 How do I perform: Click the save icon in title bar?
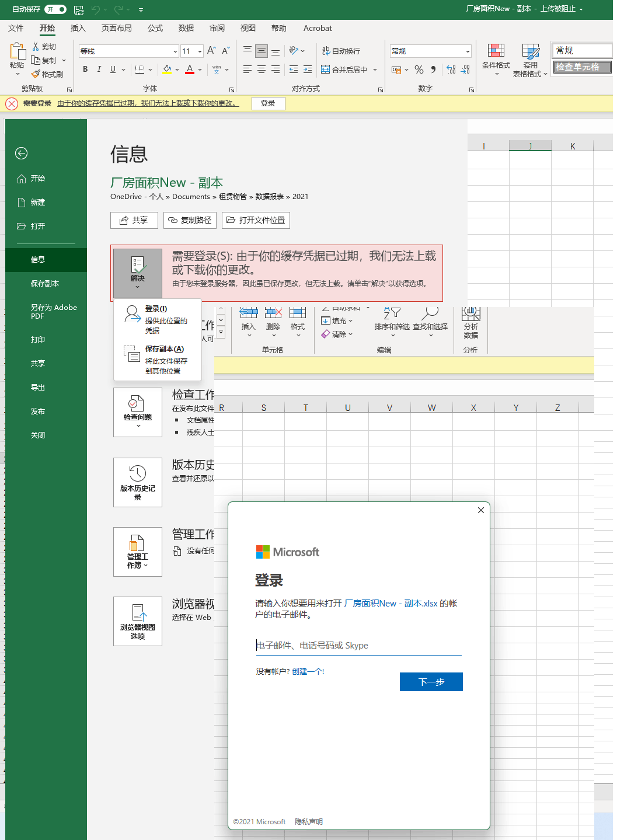click(79, 9)
